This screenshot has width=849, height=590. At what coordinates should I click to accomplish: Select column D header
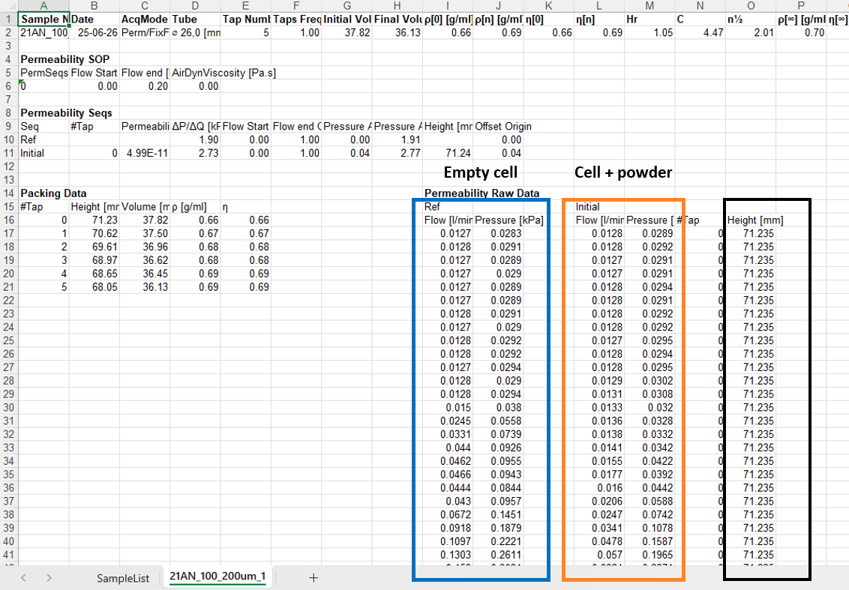[x=195, y=6]
